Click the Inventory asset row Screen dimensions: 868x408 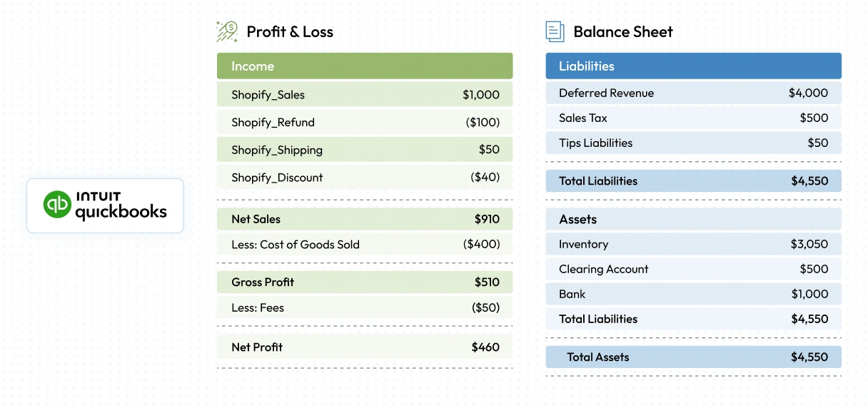pyautogui.click(x=692, y=244)
